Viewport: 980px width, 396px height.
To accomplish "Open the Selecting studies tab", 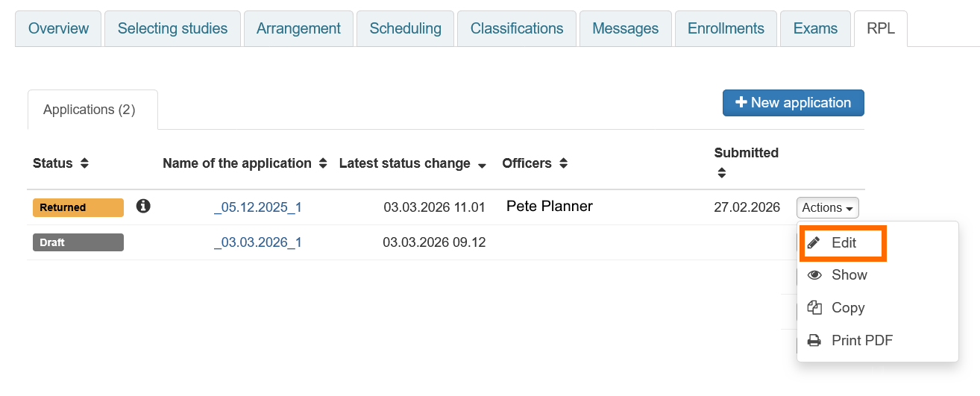I will (x=172, y=28).
